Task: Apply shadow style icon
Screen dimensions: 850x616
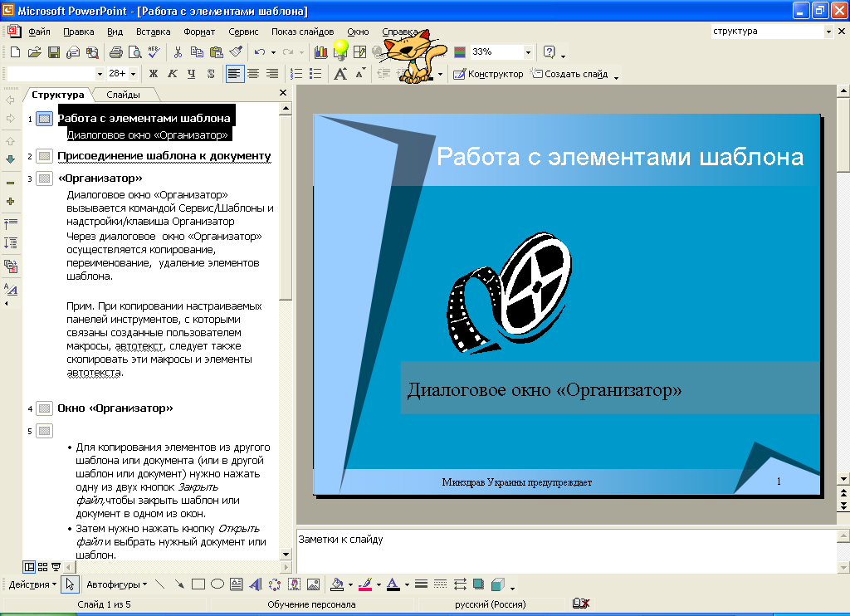Action: (478, 584)
